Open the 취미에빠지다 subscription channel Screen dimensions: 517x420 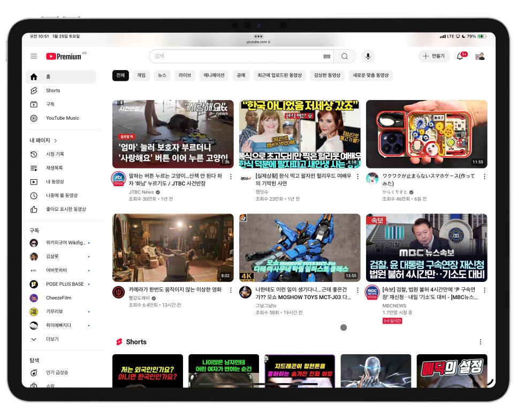point(60,325)
